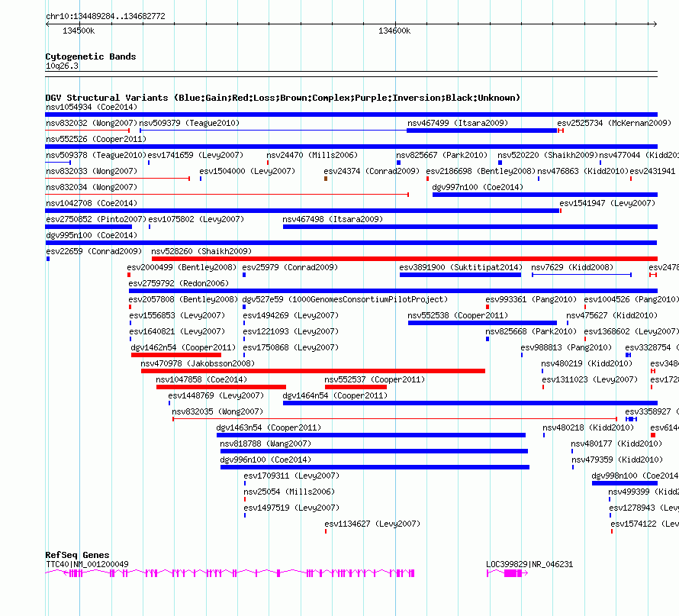Select the nsv832032 (Wong2007) variant label
The height and width of the screenshot is (616, 679).
coord(92,123)
